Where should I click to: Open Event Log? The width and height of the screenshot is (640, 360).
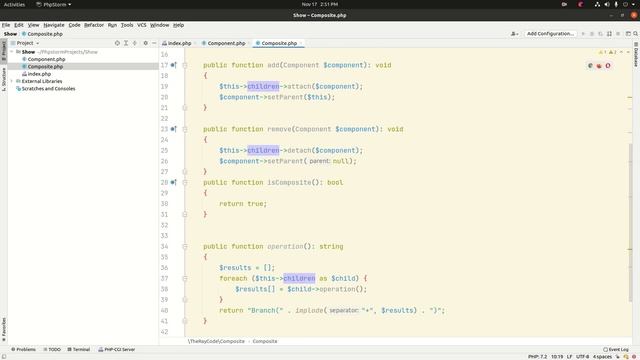tap(616, 349)
